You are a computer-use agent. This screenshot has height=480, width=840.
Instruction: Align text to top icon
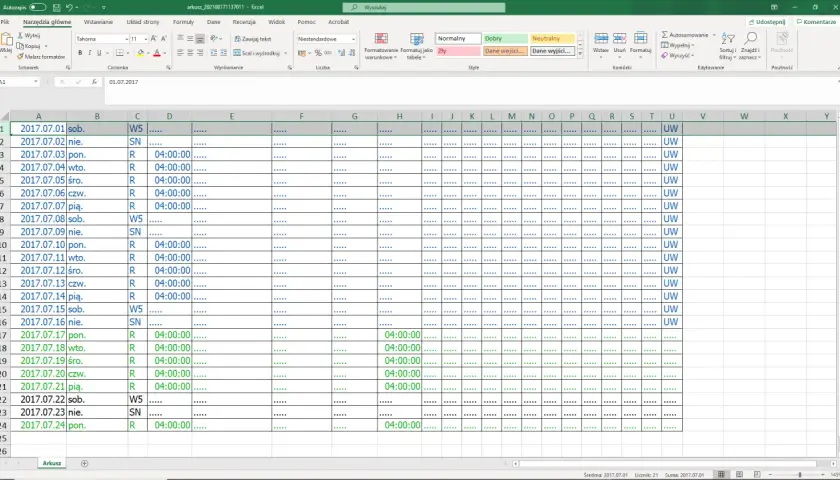pyautogui.click(x=181, y=39)
